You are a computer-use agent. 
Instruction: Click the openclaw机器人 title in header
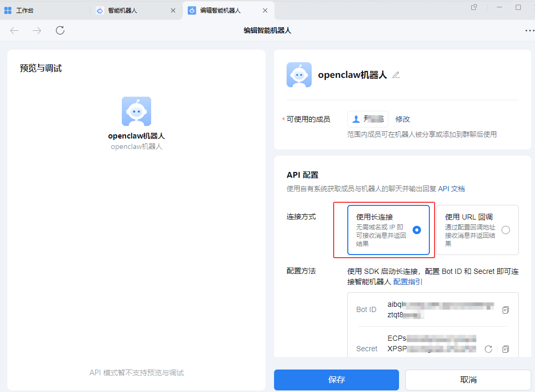(x=352, y=75)
